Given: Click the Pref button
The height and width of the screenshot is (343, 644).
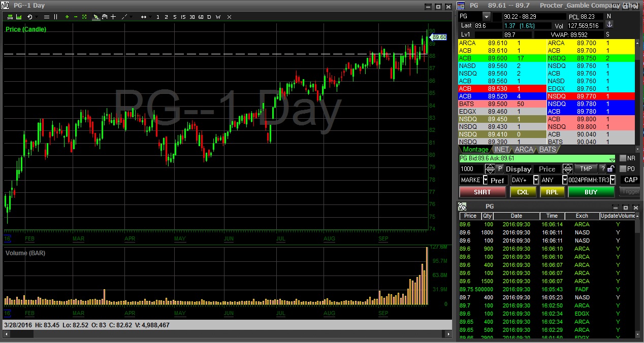Looking at the screenshot, I should point(498,180).
